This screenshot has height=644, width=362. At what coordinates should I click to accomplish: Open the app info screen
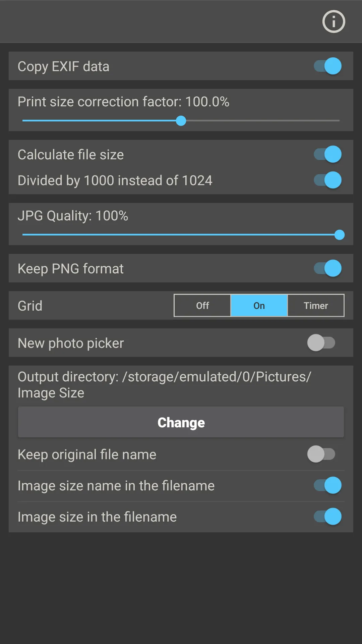[333, 21]
